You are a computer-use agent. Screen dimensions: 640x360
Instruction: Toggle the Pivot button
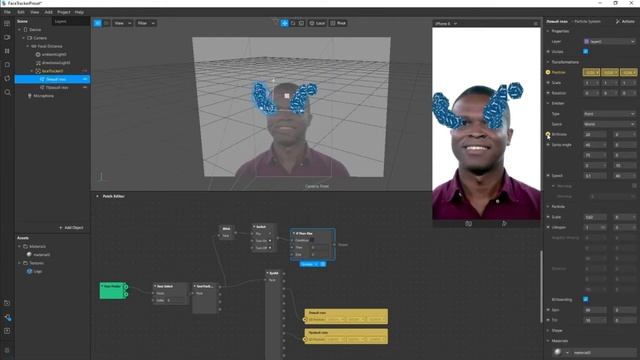[338, 23]
